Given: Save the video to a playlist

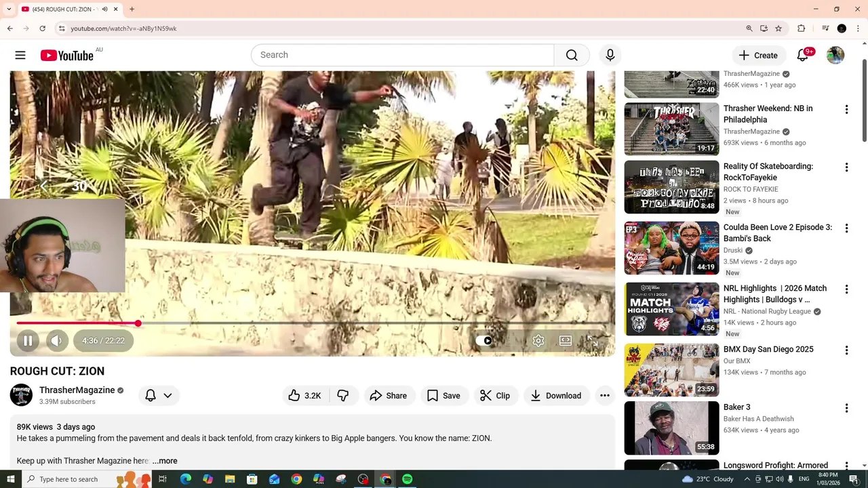Looking at the screenshot, I should (x=444, y=396).
